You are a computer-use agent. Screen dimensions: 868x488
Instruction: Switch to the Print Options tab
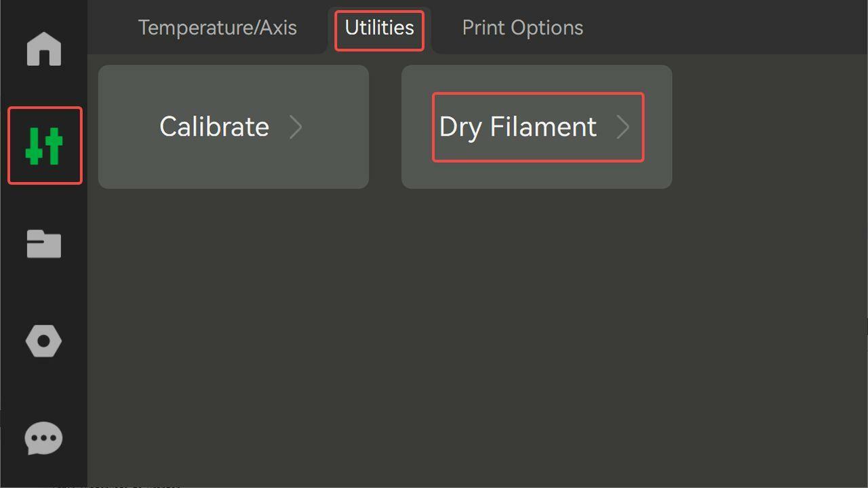click(523, 28)
